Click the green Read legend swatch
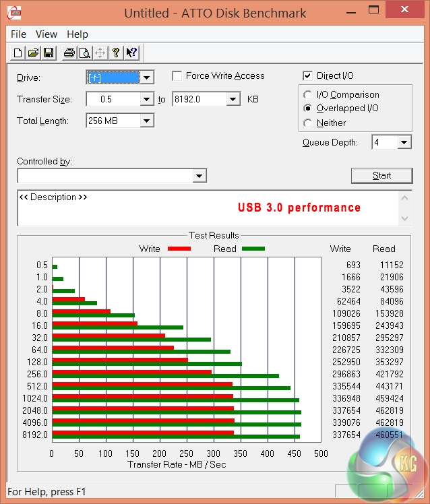The height and width of the screenshot is (504, 430). tap(253, 249)
